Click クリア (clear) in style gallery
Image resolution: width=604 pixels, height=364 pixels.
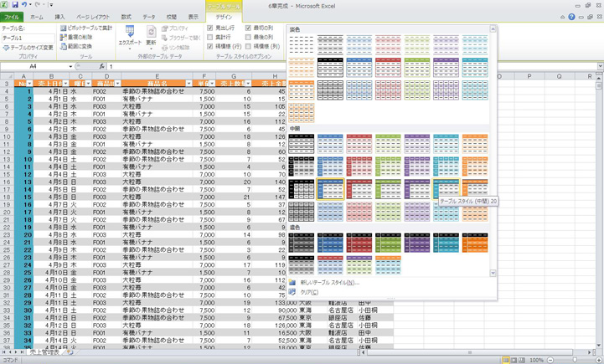pos(310,293)
